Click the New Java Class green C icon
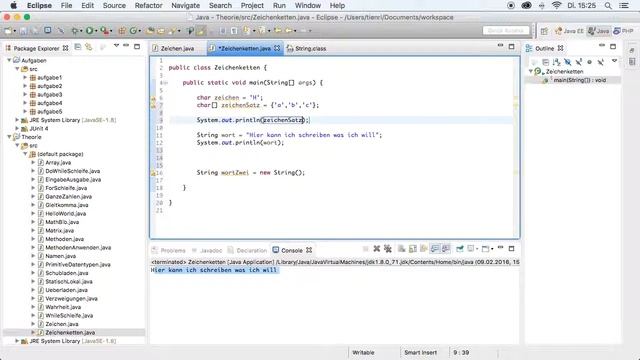 (x=133, y=31)
